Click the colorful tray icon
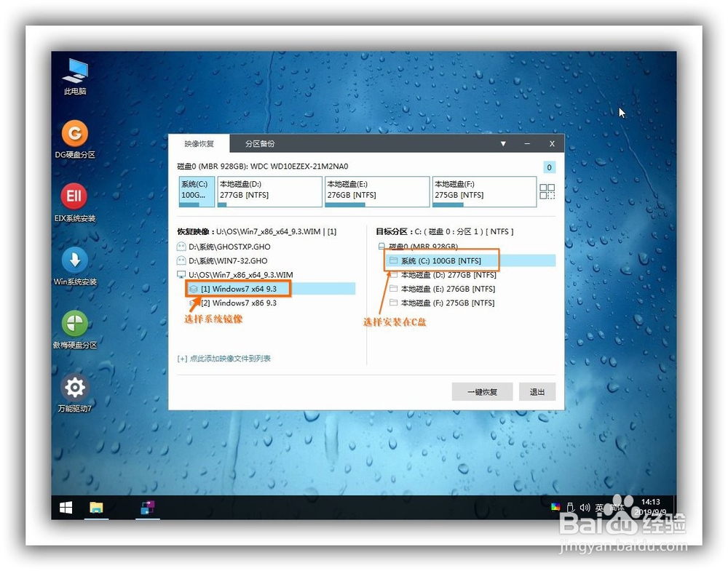728x571 pixels. click(555, 507)
